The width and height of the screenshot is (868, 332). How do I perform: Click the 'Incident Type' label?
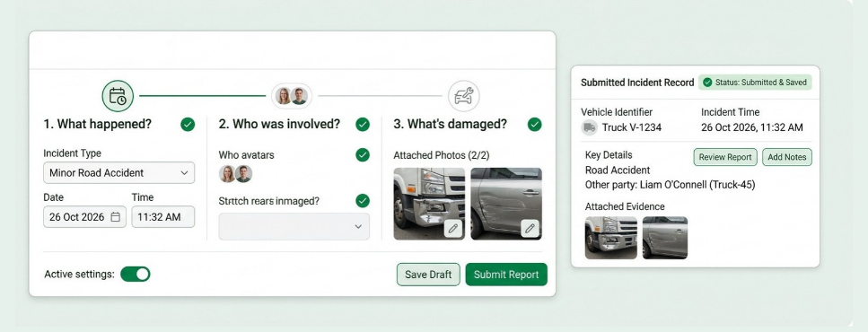tap(73, 153)
